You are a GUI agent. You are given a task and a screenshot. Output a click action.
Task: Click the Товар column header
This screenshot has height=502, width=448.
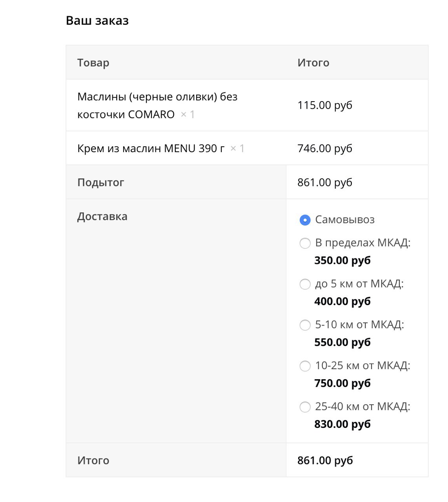click(93, 63)
